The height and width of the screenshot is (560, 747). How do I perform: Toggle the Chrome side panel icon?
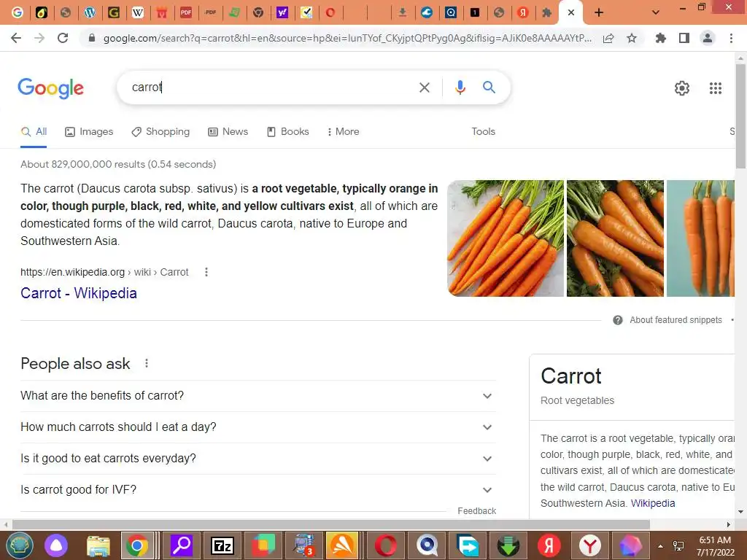684,38
